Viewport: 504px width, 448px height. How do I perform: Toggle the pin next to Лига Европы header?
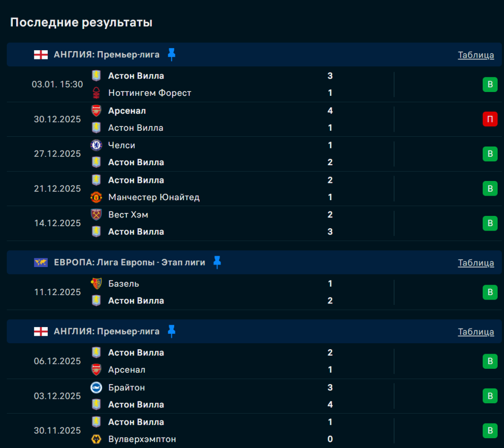(x=217, y=263)
